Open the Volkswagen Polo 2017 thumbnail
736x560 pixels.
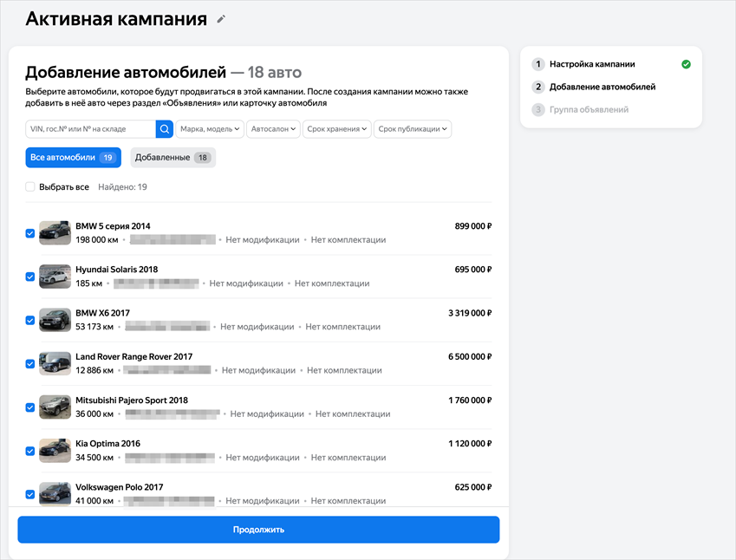click(x=55, y=494)
